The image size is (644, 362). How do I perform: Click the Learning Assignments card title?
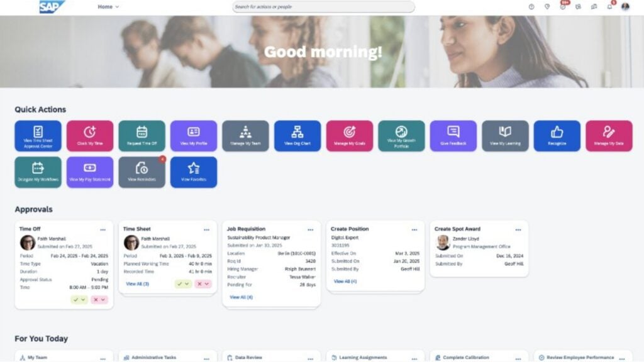363,358
